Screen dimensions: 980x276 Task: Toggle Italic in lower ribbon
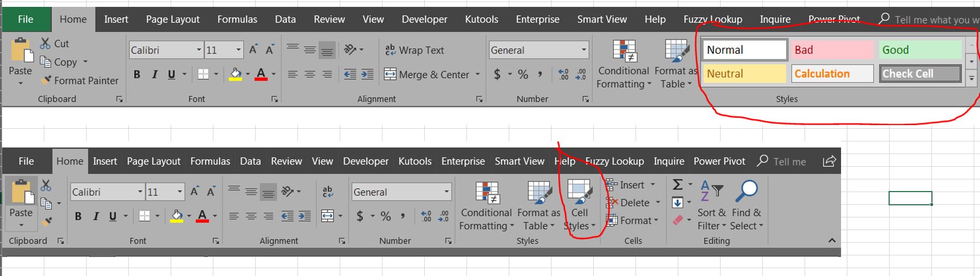point(96,216)
